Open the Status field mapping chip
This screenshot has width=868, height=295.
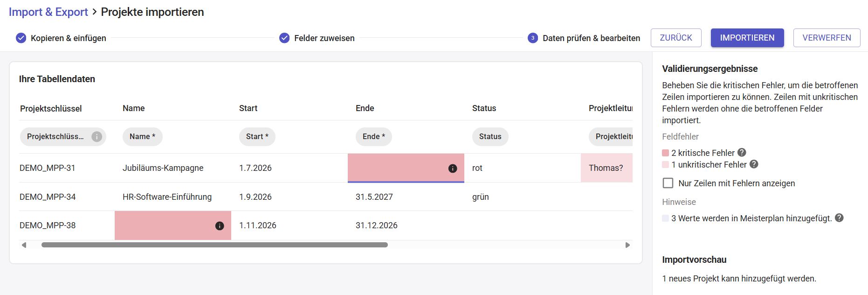point(490,137)
